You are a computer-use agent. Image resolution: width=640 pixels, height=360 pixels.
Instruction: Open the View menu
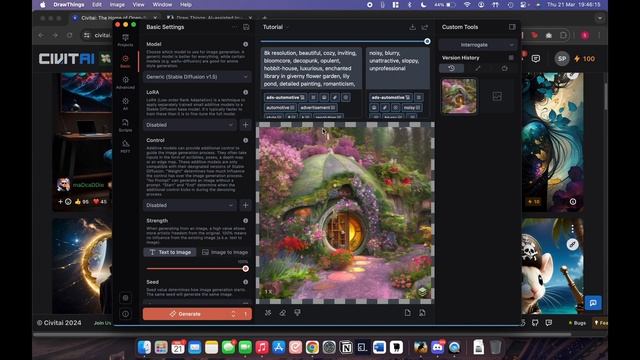tap(138, 4)
